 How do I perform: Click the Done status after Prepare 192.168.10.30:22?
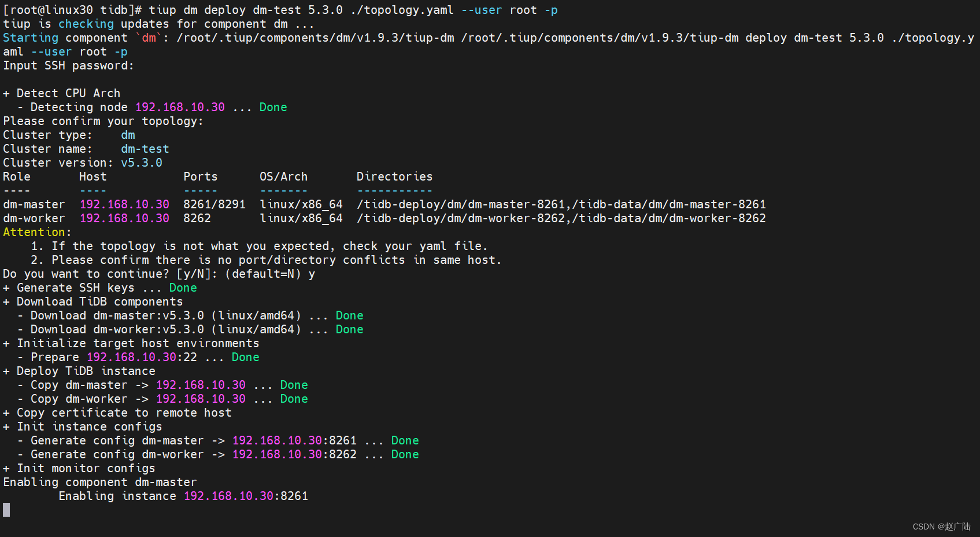[x=245, y=357]
